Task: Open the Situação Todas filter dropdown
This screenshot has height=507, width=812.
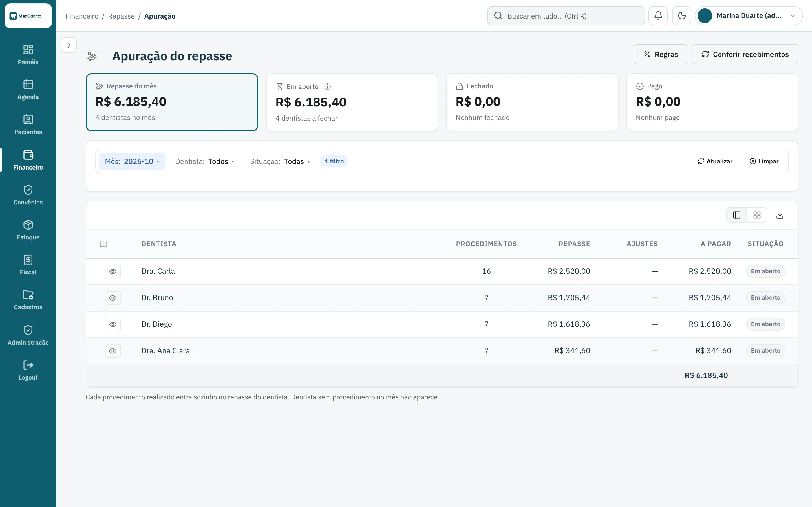Action: pos(280,161)
